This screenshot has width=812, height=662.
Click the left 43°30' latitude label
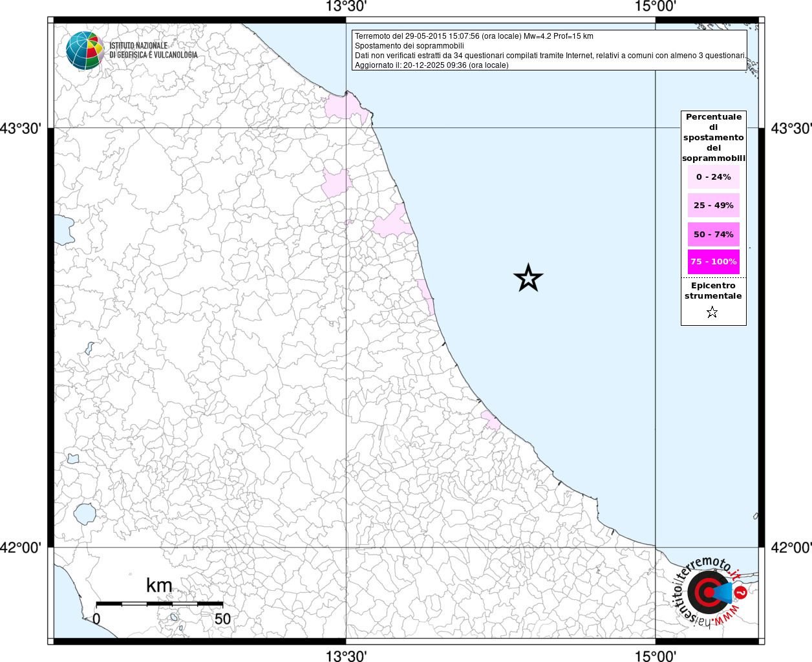click(x=21, y=128)
